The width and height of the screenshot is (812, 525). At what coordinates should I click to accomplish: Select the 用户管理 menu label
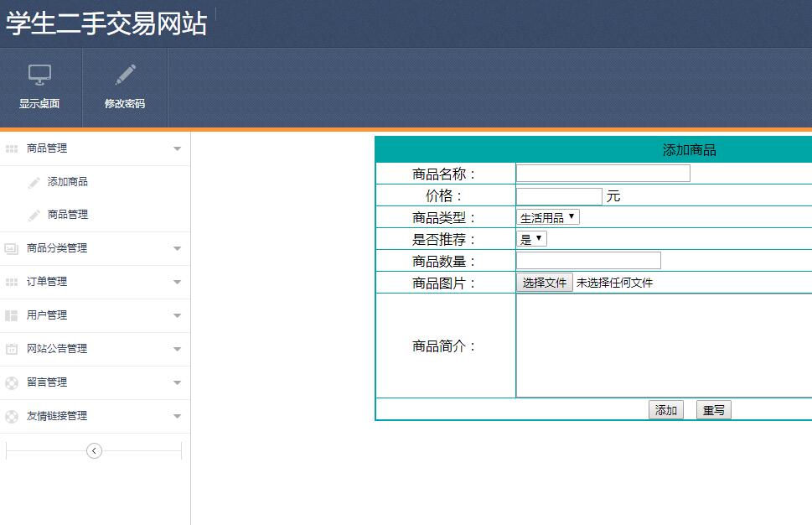47,315
